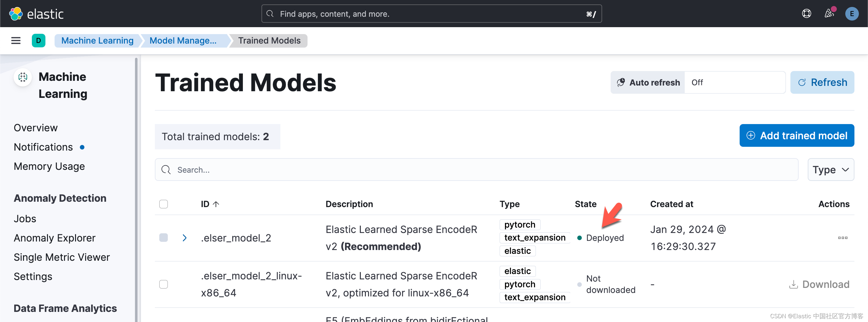
Task: Check the select-all checkbox in table header
Action: point(163,204)
